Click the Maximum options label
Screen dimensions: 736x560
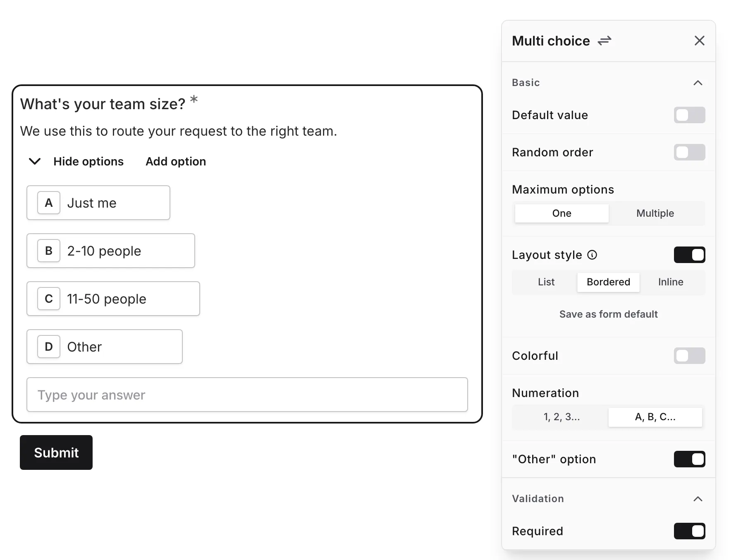pyautogui.click(x=563, y=189)
